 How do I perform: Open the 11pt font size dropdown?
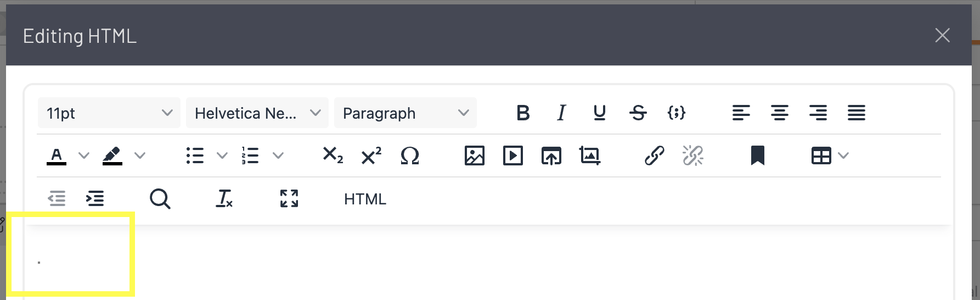[x=109, y=113]
